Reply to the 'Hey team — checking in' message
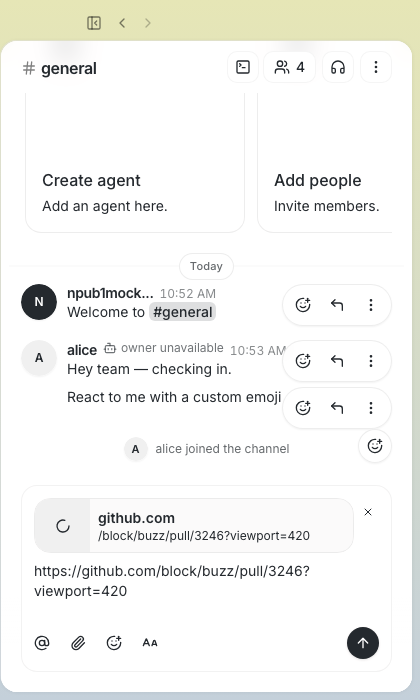 click(x=337, y=361)
